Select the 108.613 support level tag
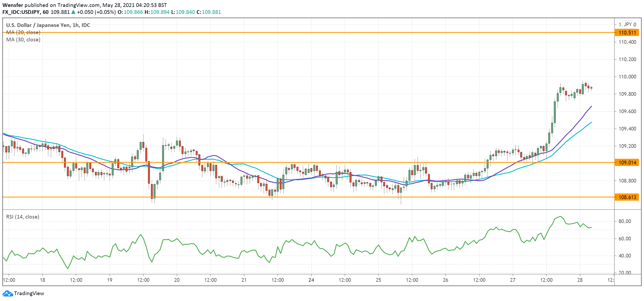 (x=627, y=197)
